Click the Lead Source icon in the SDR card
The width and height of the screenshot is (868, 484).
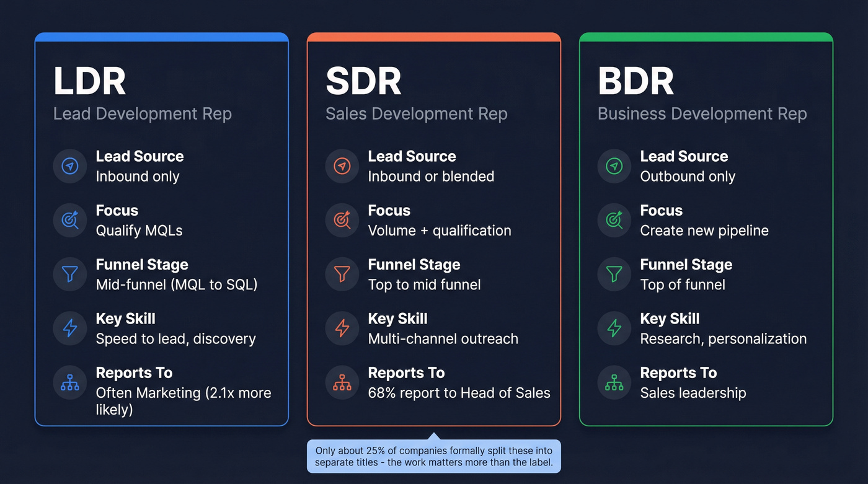pyautogui.click(x=342, y=166)
